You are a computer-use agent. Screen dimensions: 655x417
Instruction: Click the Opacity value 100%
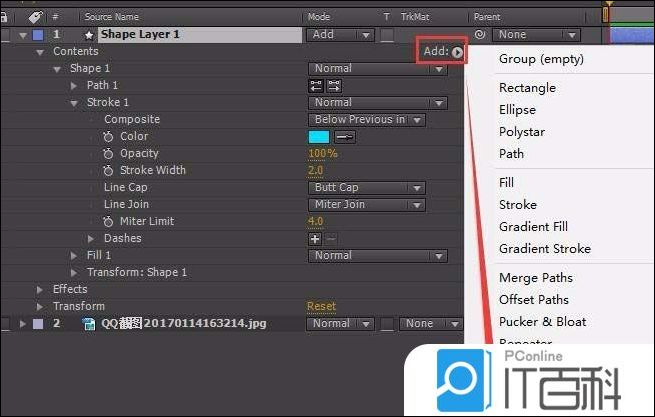322,154
